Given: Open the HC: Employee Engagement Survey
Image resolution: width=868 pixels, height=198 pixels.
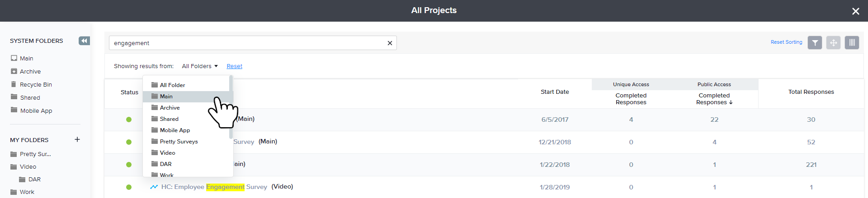Looking at the screenshot, I should tap(214, 187).
